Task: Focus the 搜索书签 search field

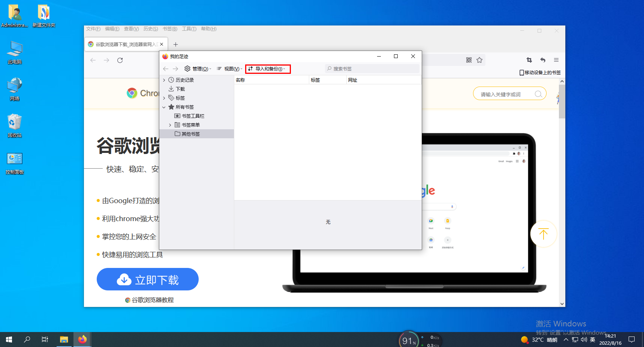Action: tap(372, 69)
